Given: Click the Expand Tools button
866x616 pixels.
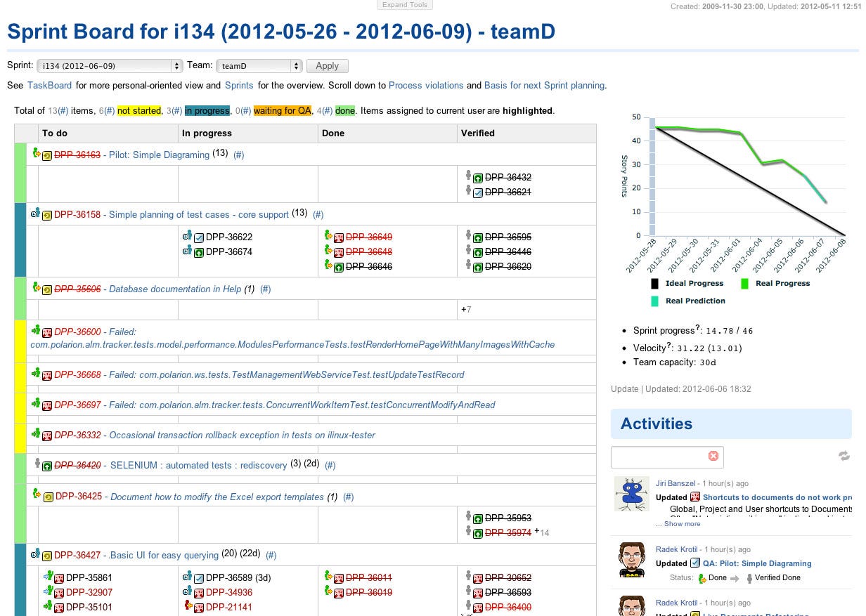Looking at the screenshot, I should click(405, 4).
